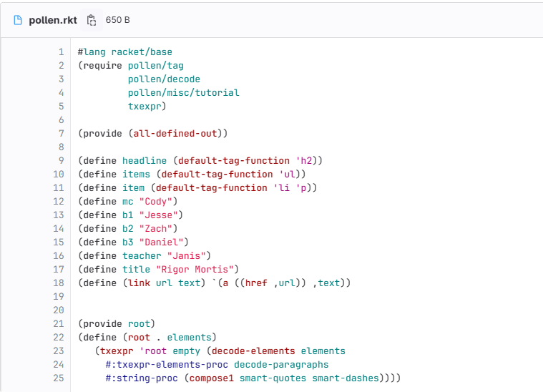The height and width of the screenshot is (392, 543).
Task: Click the 'pollen/decode' module name
Action: pos(164,79)
